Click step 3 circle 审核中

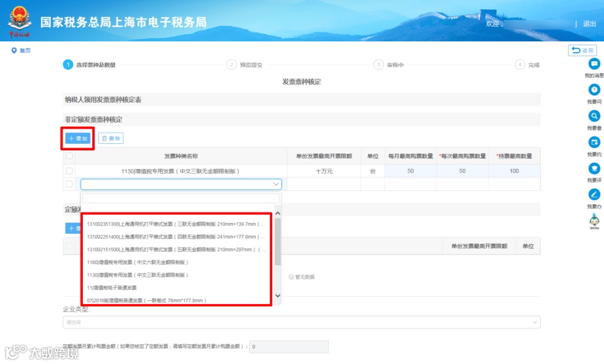point(378,65)
